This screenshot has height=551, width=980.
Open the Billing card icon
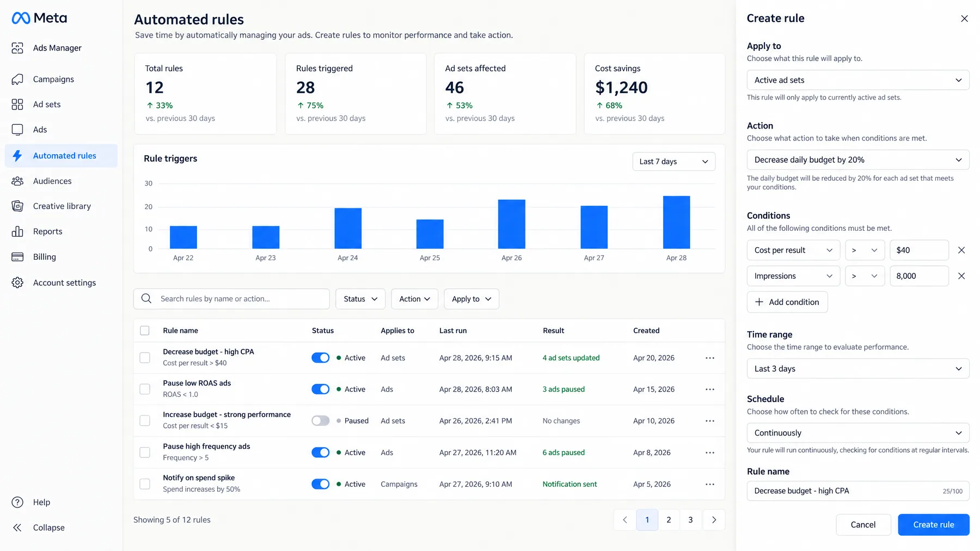point(17,256)
